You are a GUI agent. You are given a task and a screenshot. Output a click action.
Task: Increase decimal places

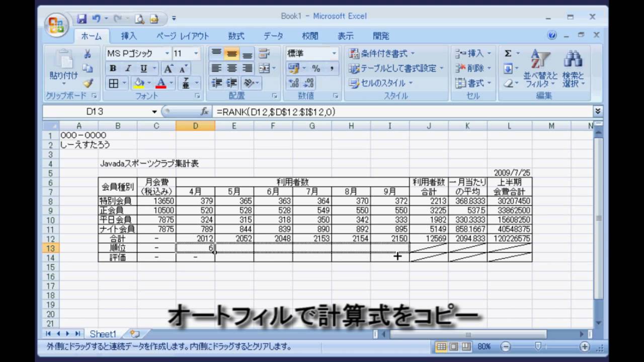pos(294,83)
